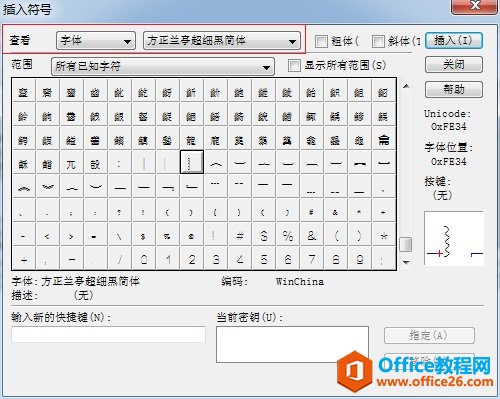Image resolution: width=500 pixels, height=399 pixels.
Task: Click the 关闭 close button
Action: pos(454,64)
